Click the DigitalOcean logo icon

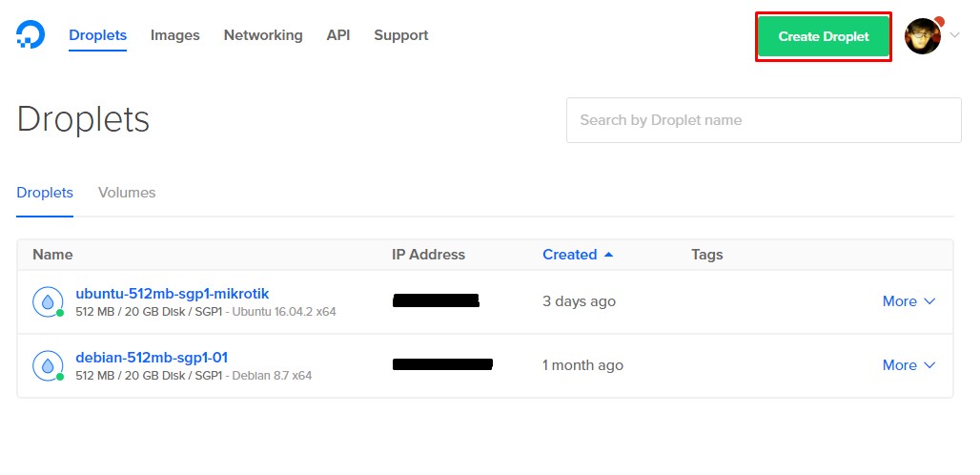pyautogui.click(x=30, y=34)
